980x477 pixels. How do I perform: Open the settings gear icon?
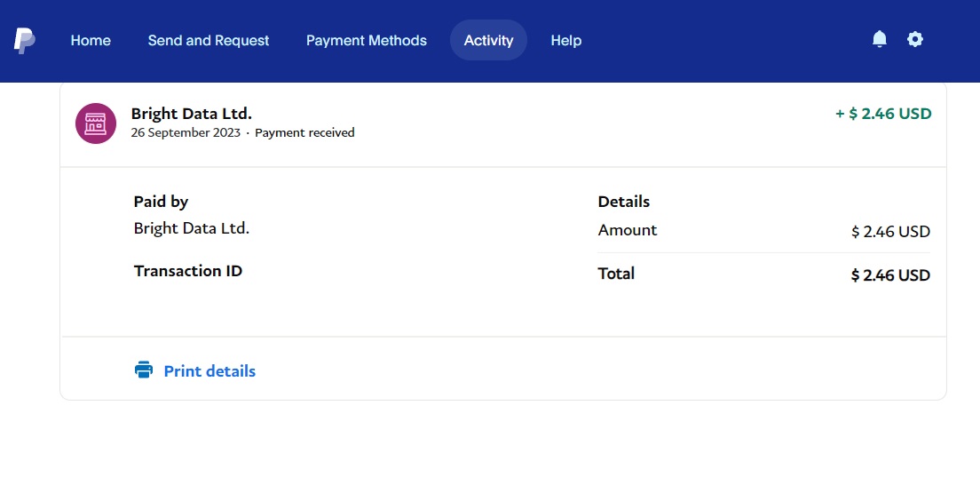(x=915, y=39)
